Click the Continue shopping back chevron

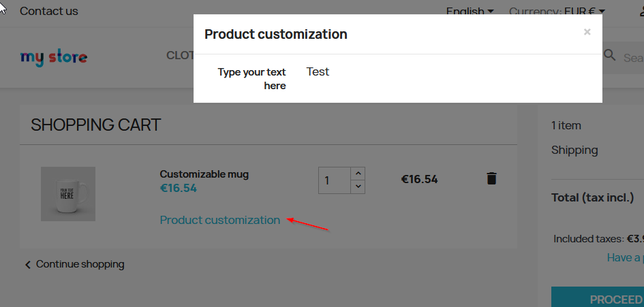[x=28, y=264]
